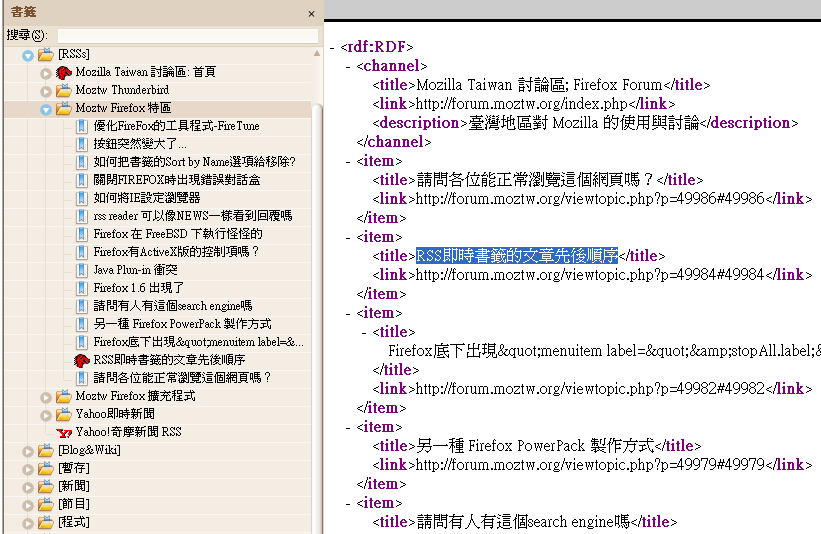Expand the [新聞] bookmark folder

pyautogui.click(x=29, y=486)
